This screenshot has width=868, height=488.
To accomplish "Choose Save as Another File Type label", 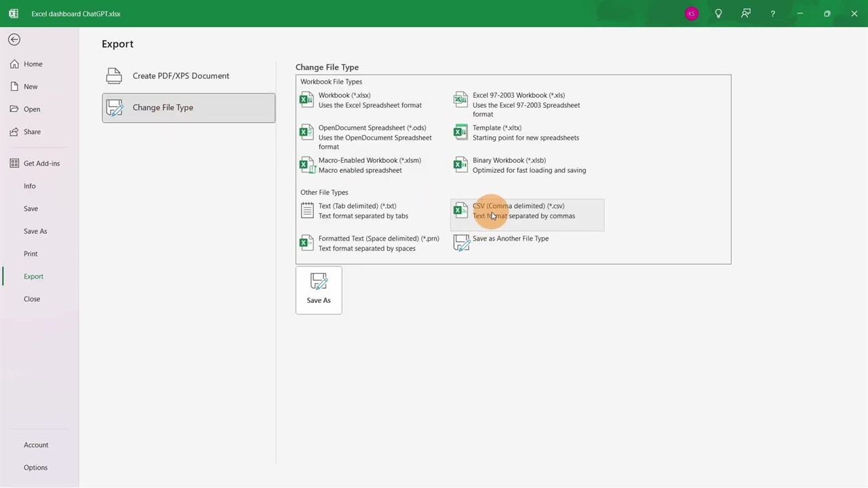I will click(x=511, y=239).
